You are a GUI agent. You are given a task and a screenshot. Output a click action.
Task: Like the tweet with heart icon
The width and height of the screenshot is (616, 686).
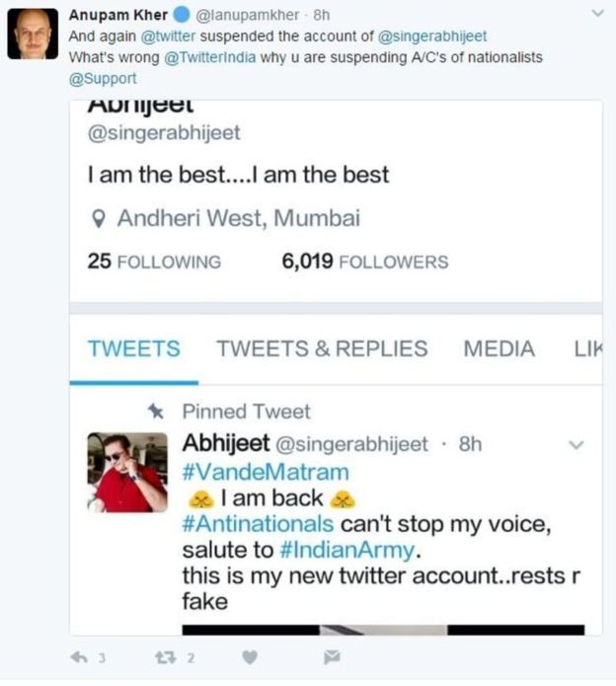250,656
